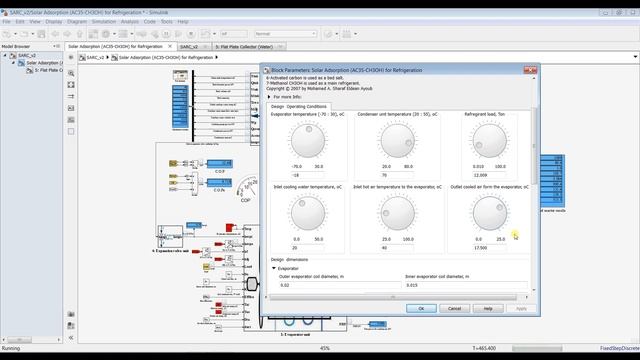The image size is (640, 360).
Task: Click the dialog's vertical scrollbar
Action: pos(534,145)
